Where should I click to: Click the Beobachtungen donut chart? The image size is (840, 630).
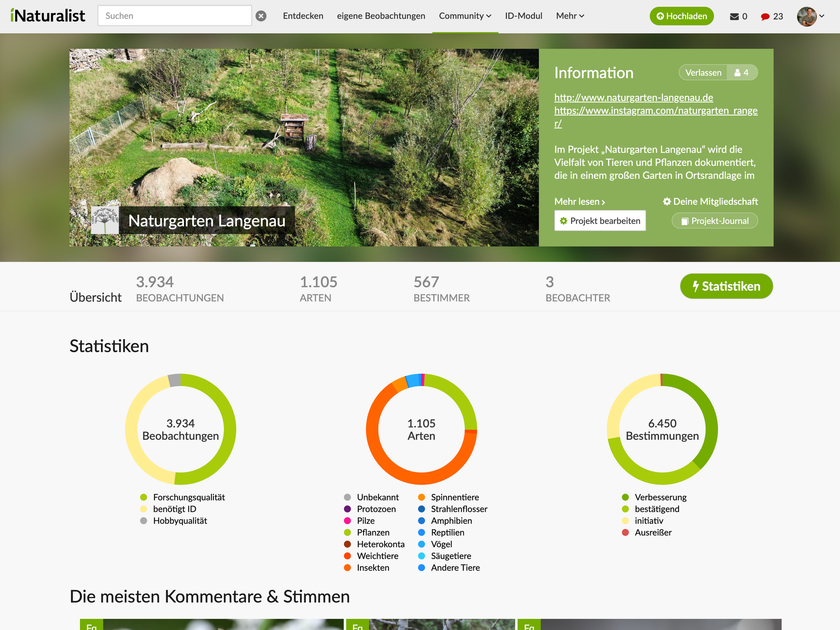pos(181,429)
